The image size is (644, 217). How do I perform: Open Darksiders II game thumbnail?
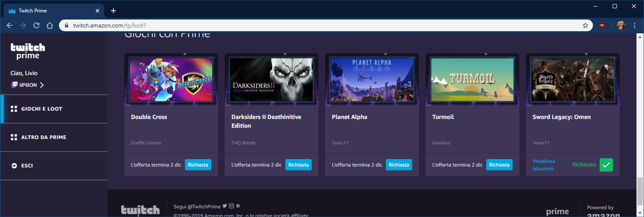coord(271,79)
